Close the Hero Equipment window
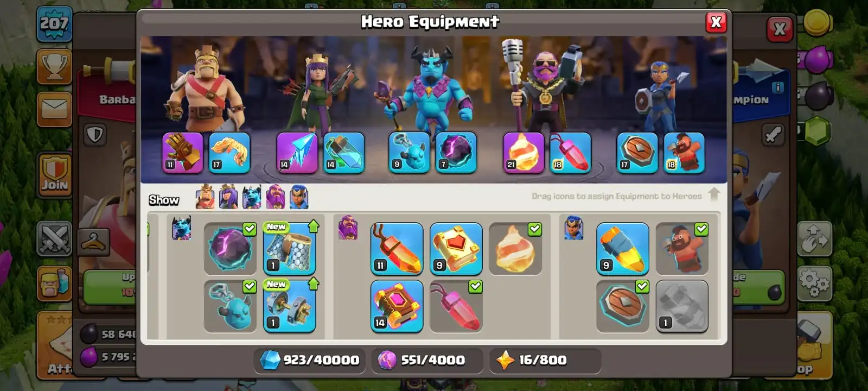868x391 pixels. (716, 22)
